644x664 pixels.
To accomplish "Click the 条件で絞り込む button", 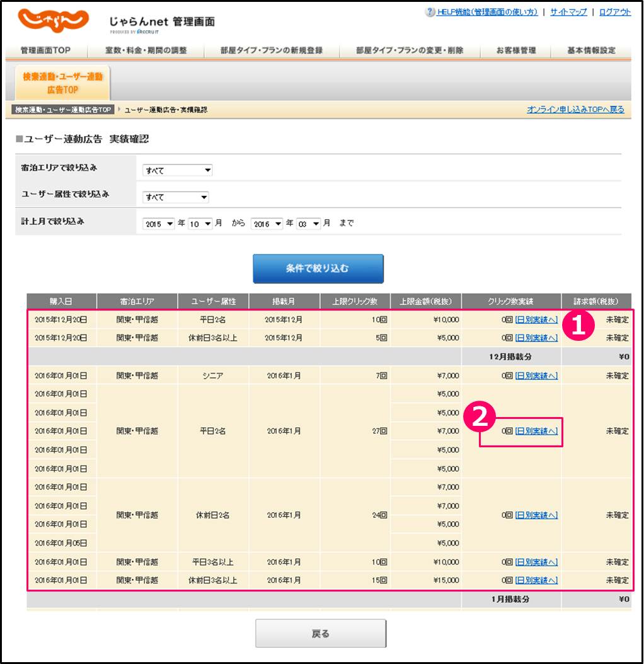I will (x=318, y=269).
